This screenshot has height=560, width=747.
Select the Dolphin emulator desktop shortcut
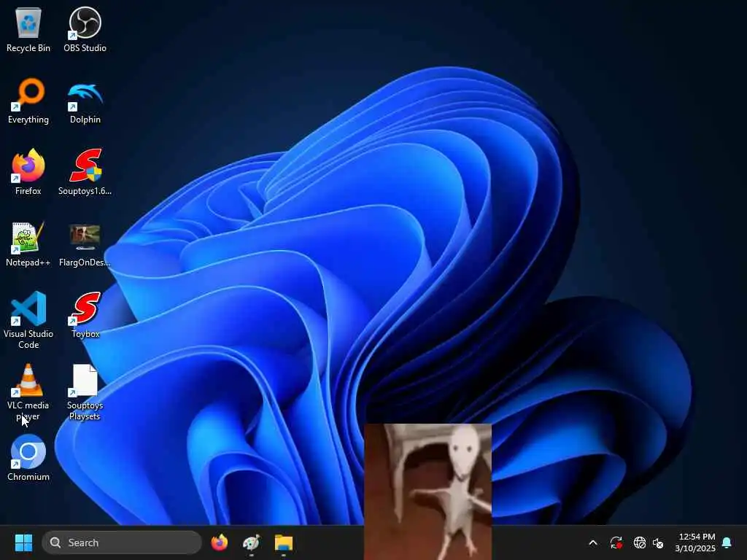85,101
